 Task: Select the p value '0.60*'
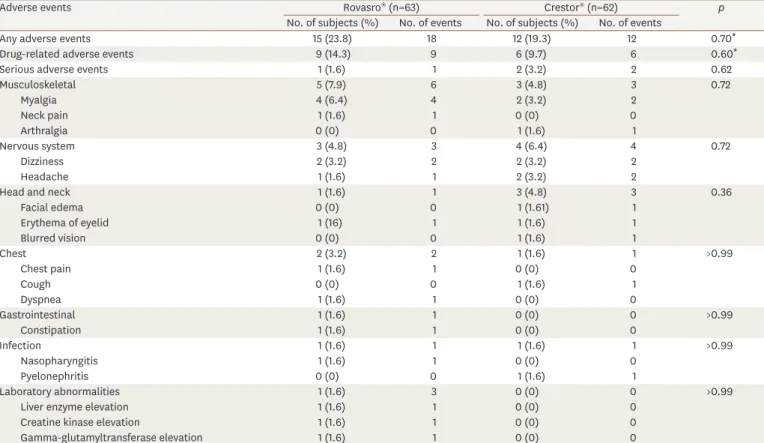tap(724, 54)
